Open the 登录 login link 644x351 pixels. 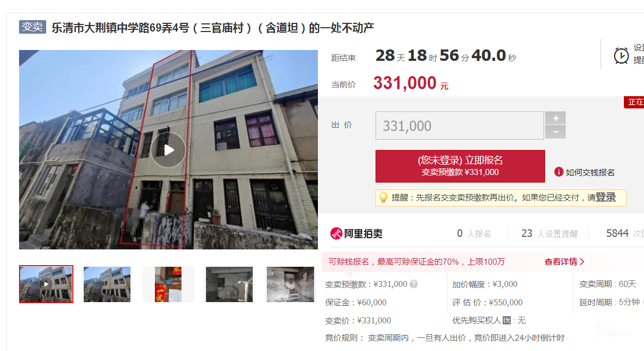[x=605, y=197]
